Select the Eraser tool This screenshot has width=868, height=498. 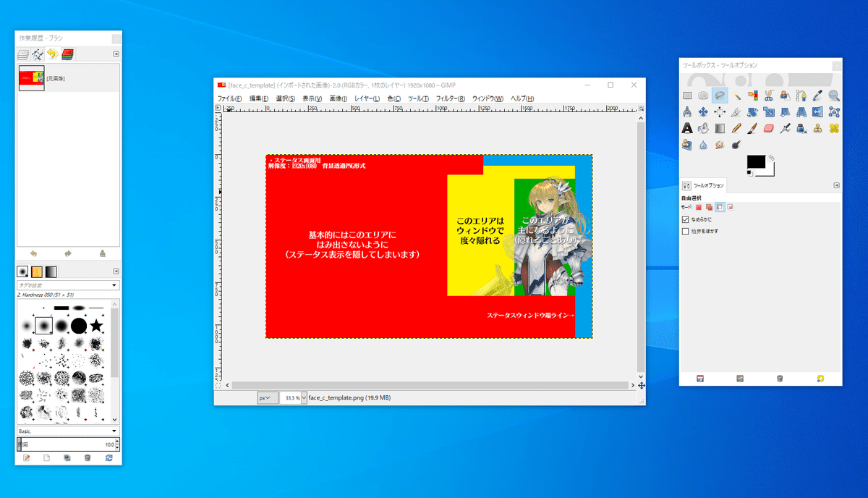point(769,128)
